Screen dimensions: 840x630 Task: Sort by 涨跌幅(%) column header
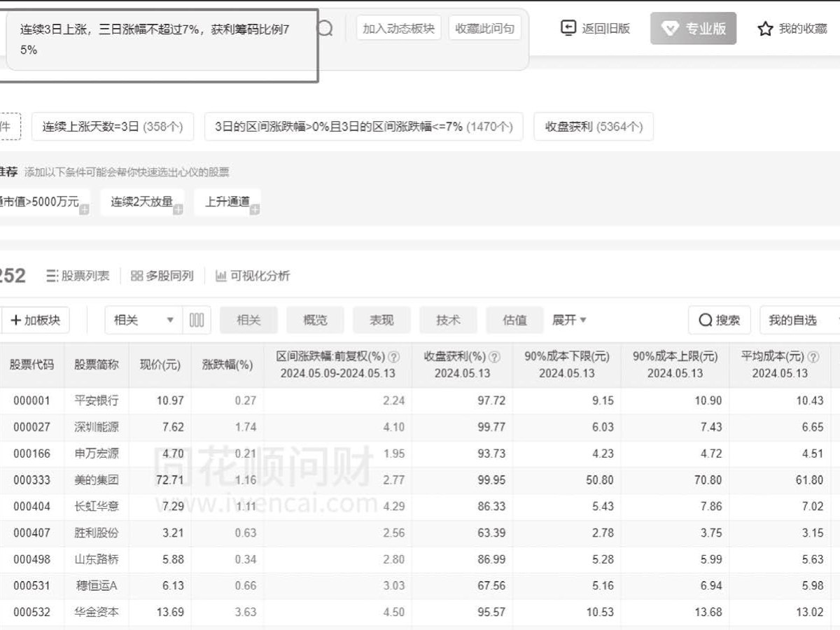(x=227, y=365)
